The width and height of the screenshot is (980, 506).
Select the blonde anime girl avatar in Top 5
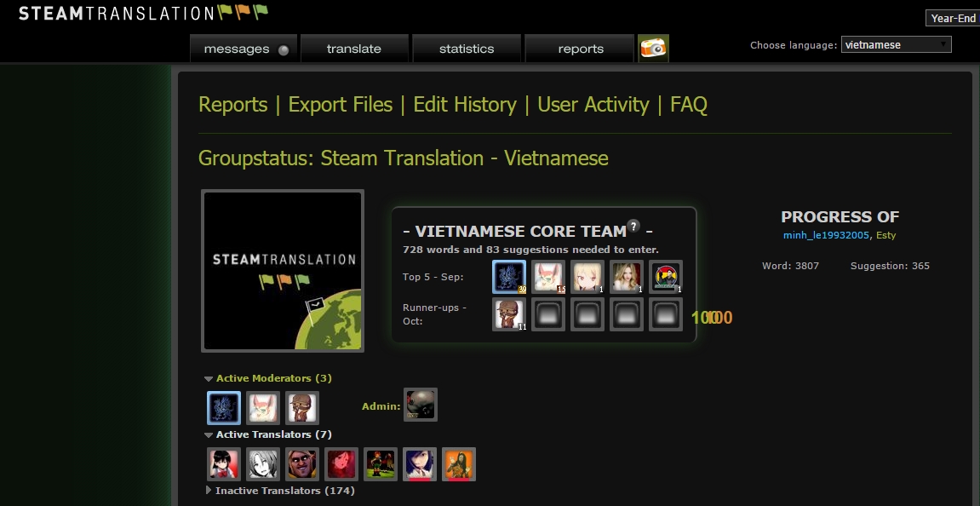coord(587,277)
